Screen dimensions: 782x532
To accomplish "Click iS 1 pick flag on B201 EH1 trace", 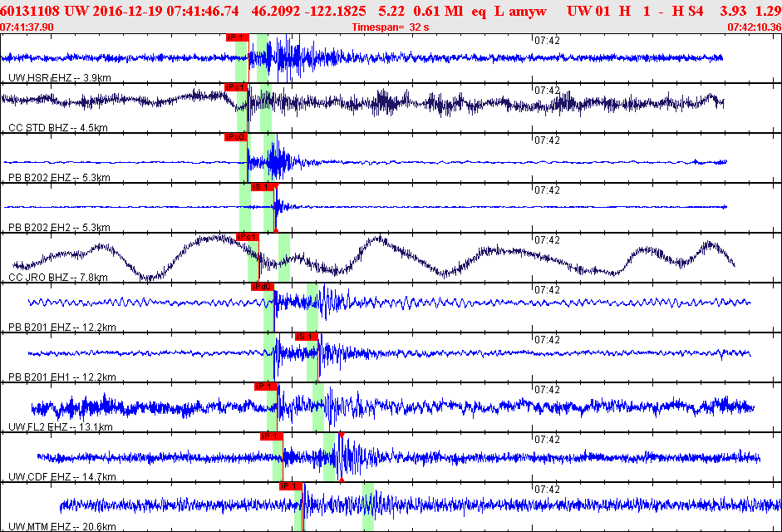I will (x=306, y=337).
